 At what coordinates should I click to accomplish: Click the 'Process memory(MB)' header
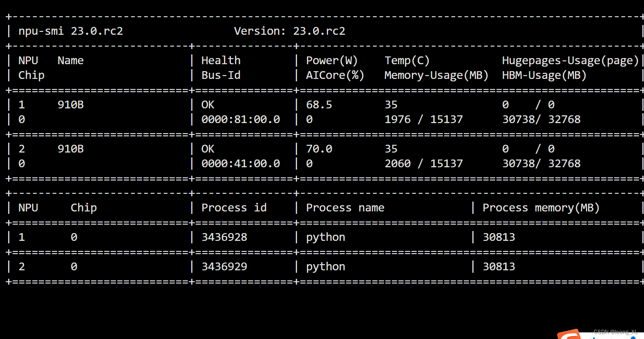point(541,208)
